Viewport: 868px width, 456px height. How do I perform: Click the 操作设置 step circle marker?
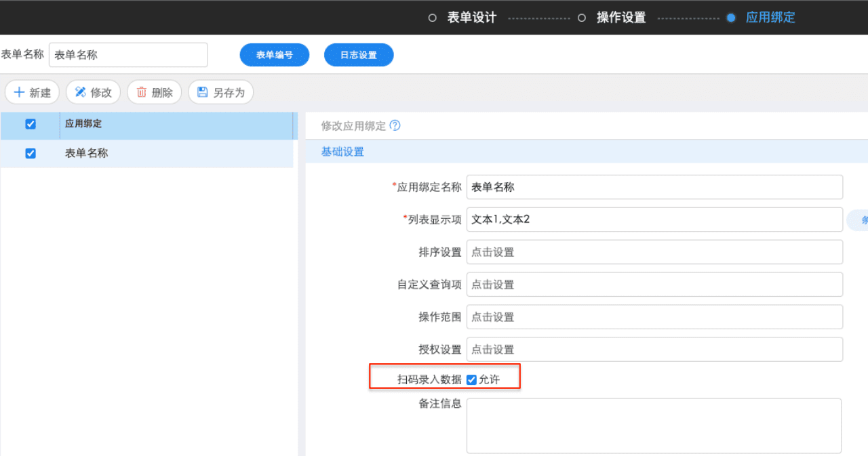tap(582, 18)
